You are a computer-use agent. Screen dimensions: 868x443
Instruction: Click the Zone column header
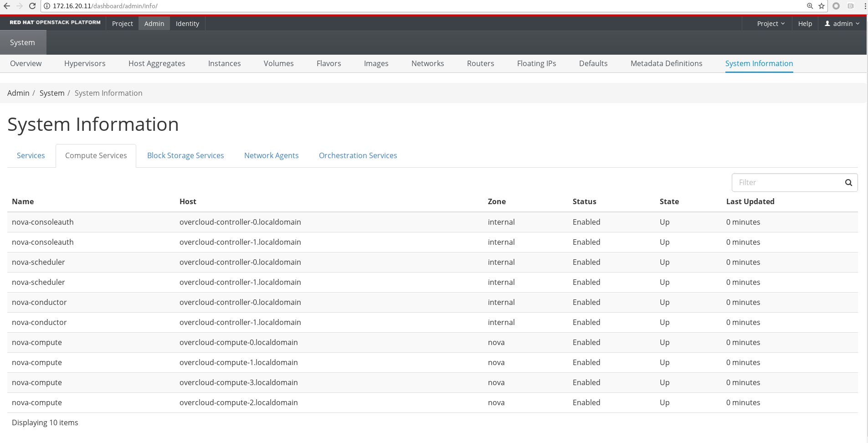point(497,201)
